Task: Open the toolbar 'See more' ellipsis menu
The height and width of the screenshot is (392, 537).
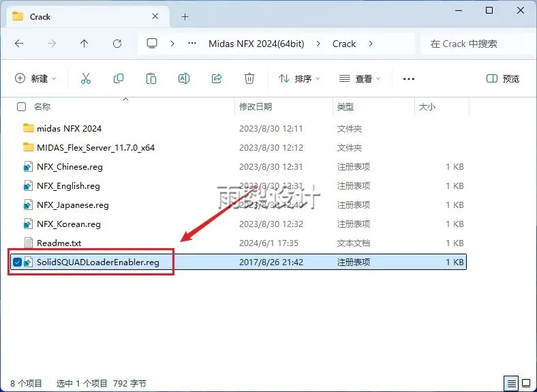Action: click(409, 79)
